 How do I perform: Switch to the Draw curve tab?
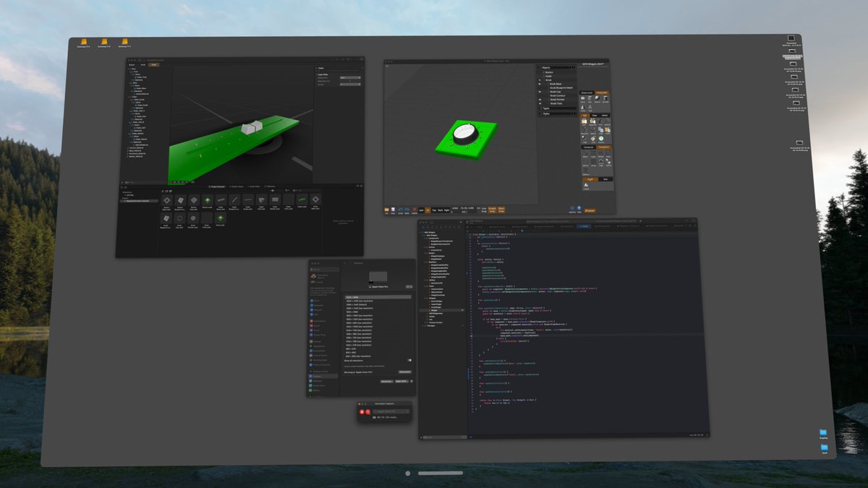coord(587,93)
